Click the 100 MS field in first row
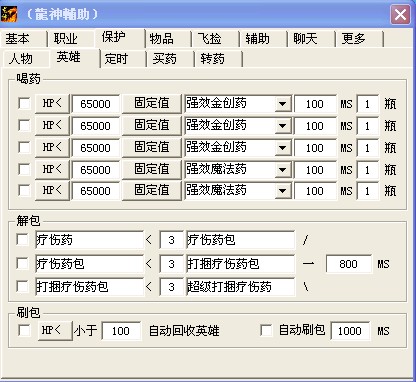Image resolution: width=416 pixels, height=382 pixels. point(315,104)
